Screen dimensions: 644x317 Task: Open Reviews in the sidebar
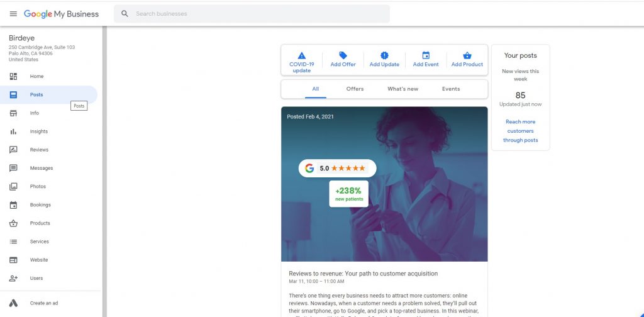[39, 150]
